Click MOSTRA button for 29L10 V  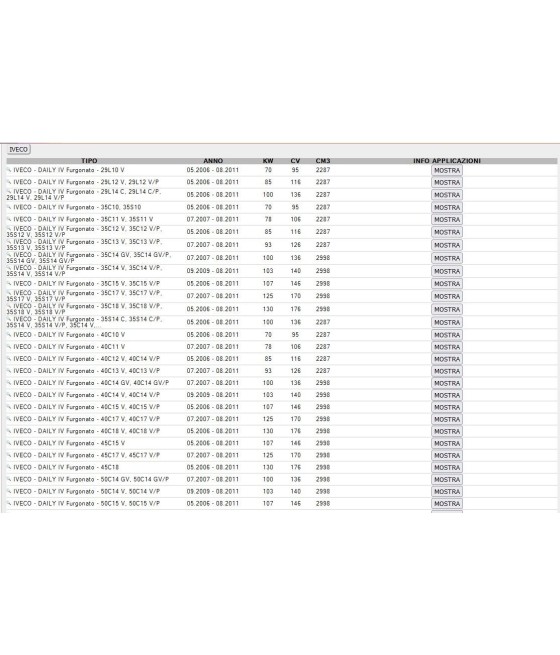click(447, 170)
